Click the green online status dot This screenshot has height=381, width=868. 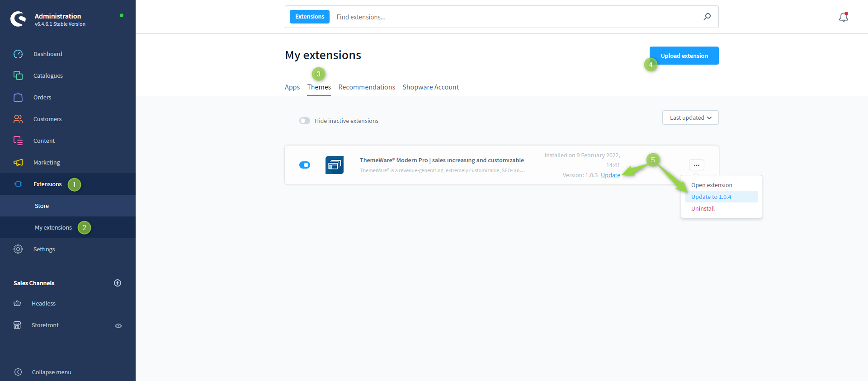122,15
